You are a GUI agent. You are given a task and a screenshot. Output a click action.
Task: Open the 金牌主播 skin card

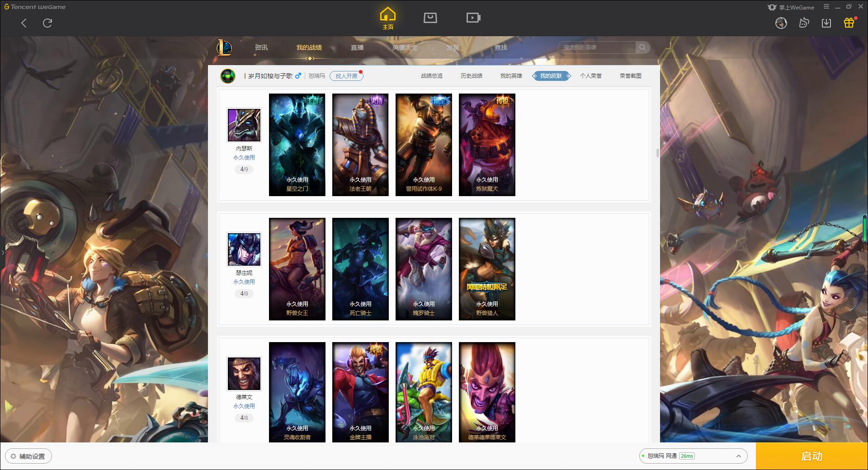point(360,392)
